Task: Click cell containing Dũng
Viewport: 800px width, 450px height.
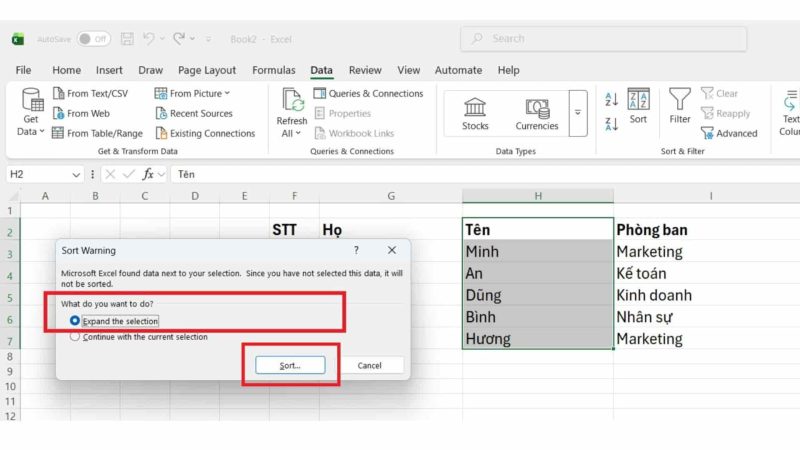Action: coord(538,295)
